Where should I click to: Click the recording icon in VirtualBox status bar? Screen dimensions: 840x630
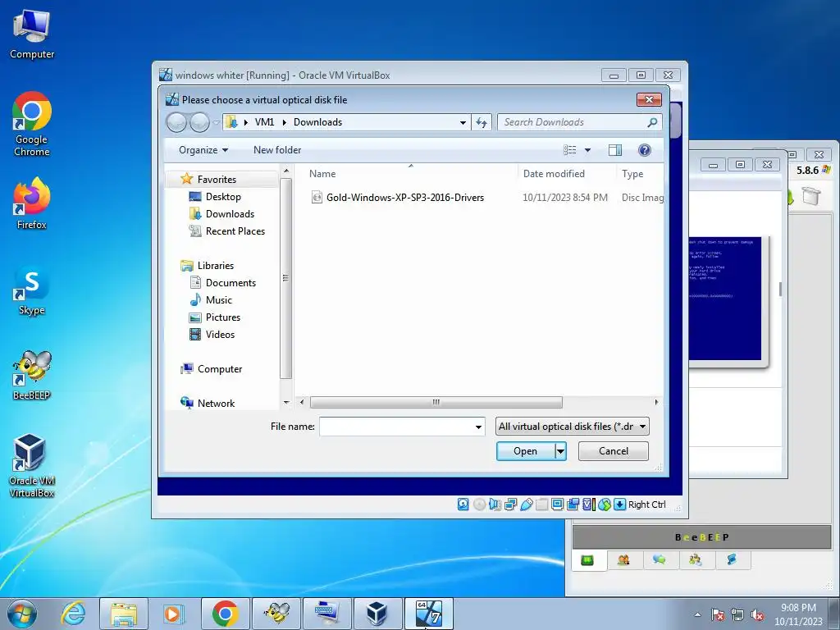(573, 504)
